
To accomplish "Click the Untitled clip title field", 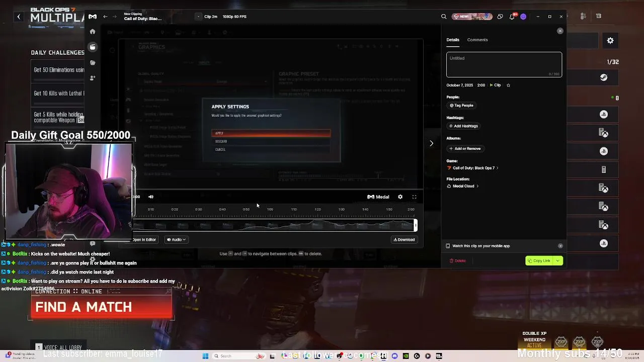I will pos(504,65).
